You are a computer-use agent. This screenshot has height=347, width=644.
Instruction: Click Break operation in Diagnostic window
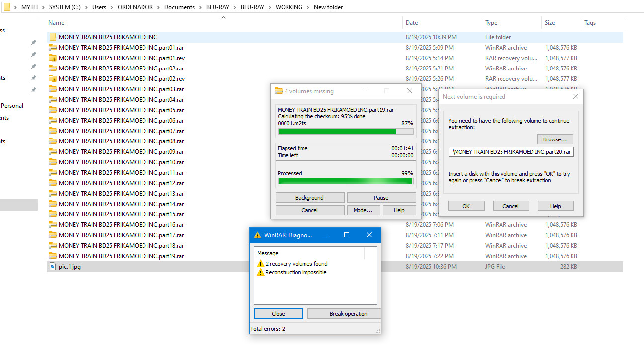(344, 314)
